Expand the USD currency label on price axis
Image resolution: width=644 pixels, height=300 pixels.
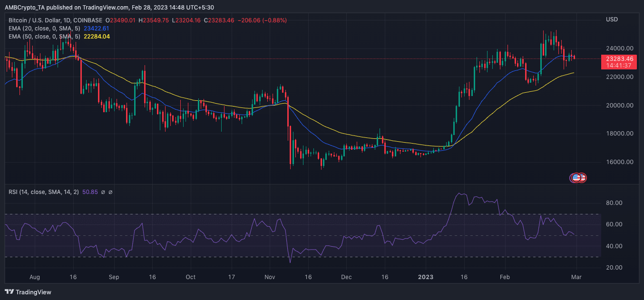coord(612,19)
